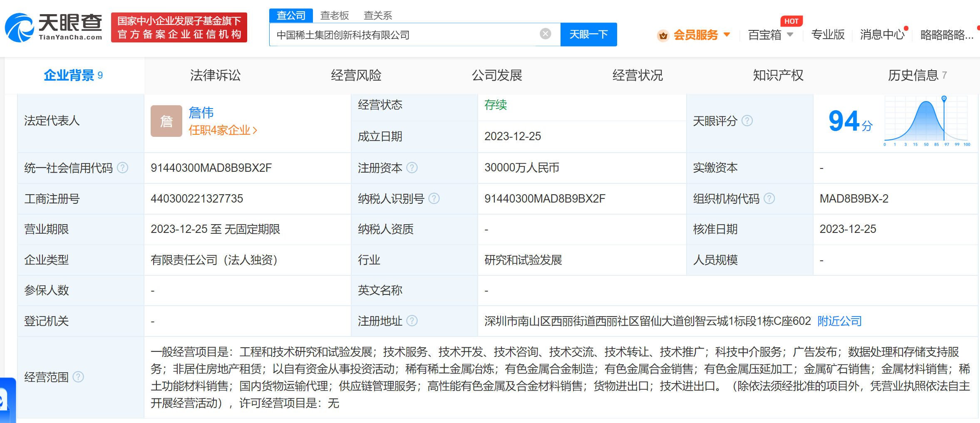The width and height of the screenshot is (980, 423).
Task: Open 任职4家企业 link
Action: pyautogui.click(x=223, y=130)
